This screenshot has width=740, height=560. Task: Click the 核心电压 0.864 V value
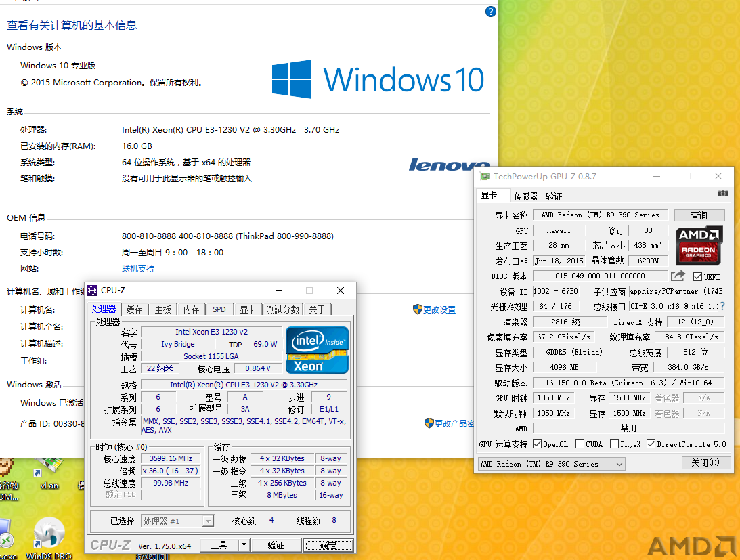click(258, 369)
